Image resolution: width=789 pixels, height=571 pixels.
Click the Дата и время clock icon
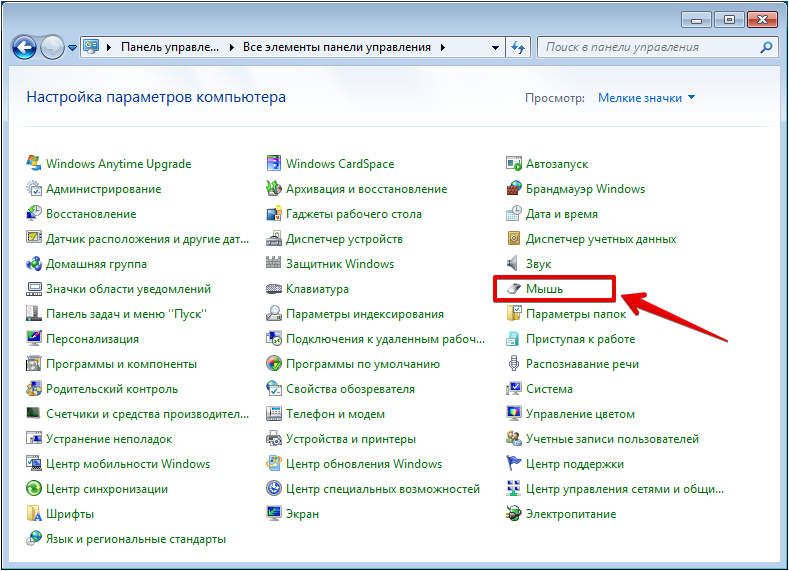point(514,213)
